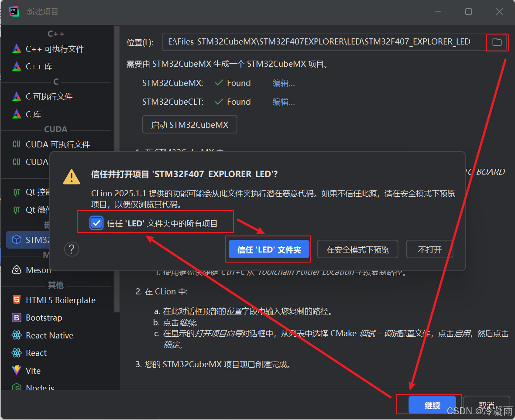The image size is (515, 420).
Task: Toggle trust all projects in 'LED' folder
Action: pos(96,223)
